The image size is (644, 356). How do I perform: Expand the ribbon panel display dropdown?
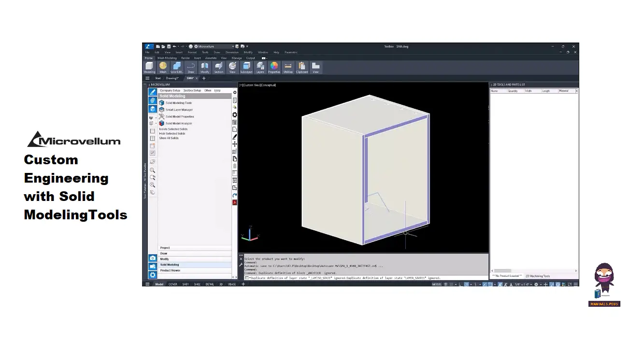[x=264, y=58]
